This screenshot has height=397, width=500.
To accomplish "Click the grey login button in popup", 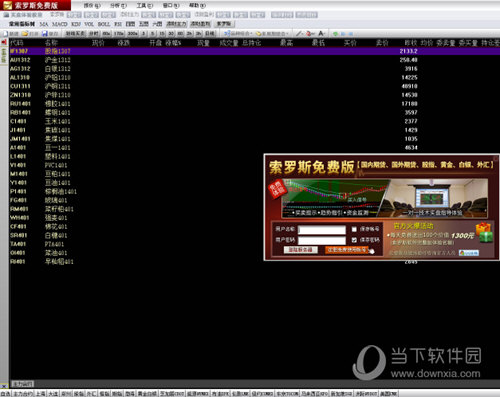I will pos(300,250).
